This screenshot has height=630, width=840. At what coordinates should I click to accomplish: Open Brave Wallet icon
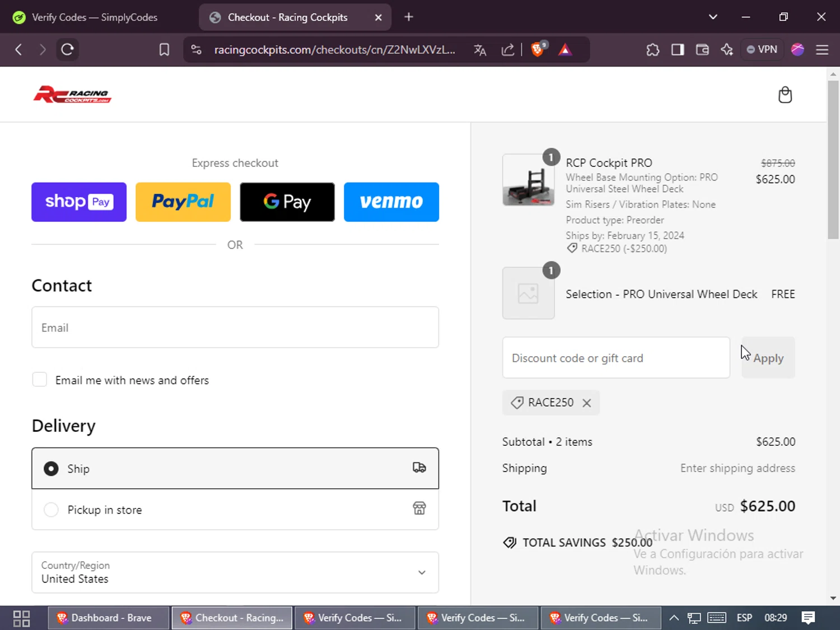coord(702,50)
